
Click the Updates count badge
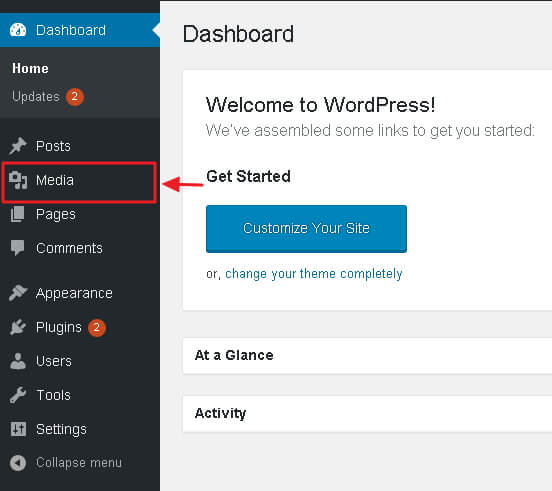click(x=75, y=96)
